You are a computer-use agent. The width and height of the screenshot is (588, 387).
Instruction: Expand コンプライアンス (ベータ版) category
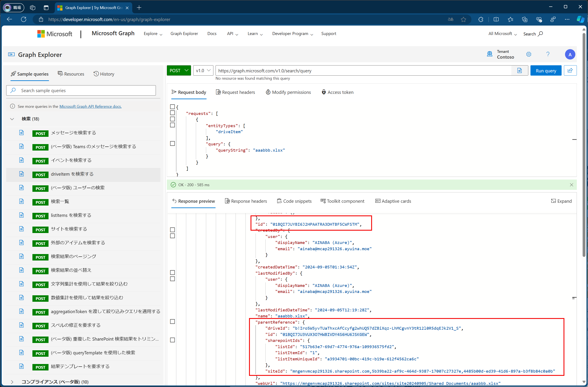coord(12,382)
